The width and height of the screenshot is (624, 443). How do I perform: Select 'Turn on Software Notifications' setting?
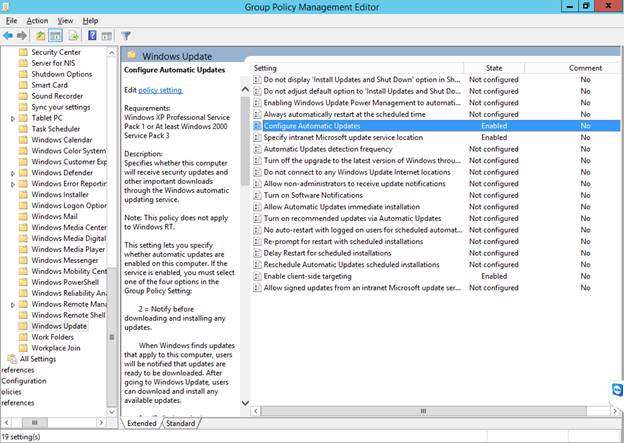coord(313,195)
